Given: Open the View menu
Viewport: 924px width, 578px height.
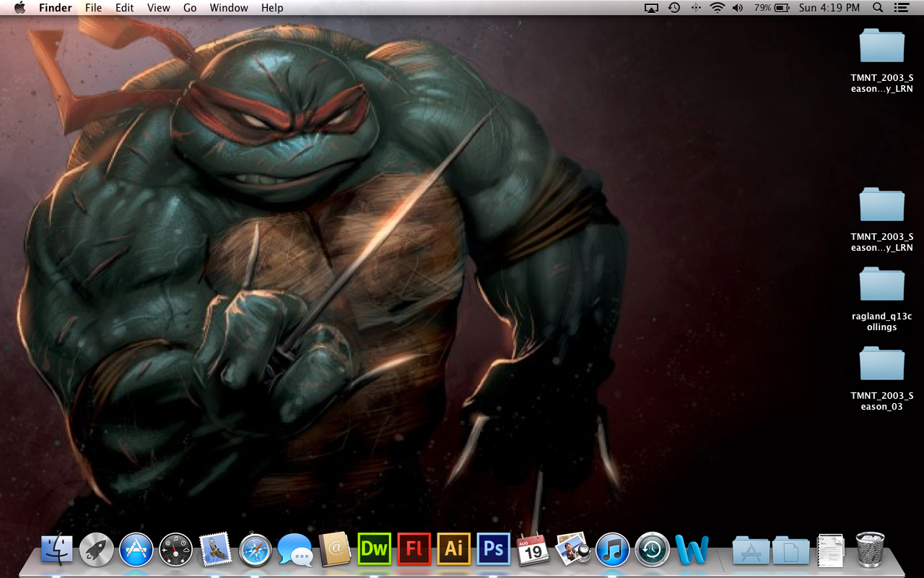Looking at the screenshot, I should coord(159,8).
